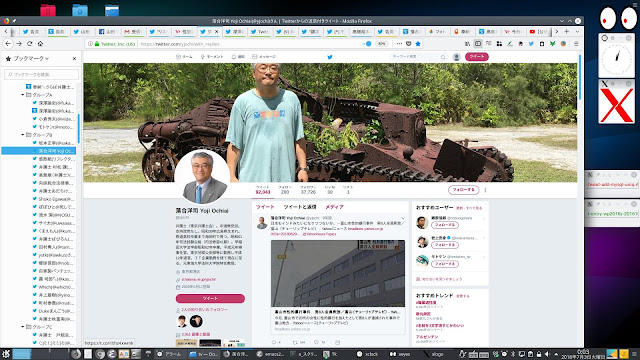Reload the page with the refresh icon
The width and height of the screenshot is (640, 360).
click(29, 44)
